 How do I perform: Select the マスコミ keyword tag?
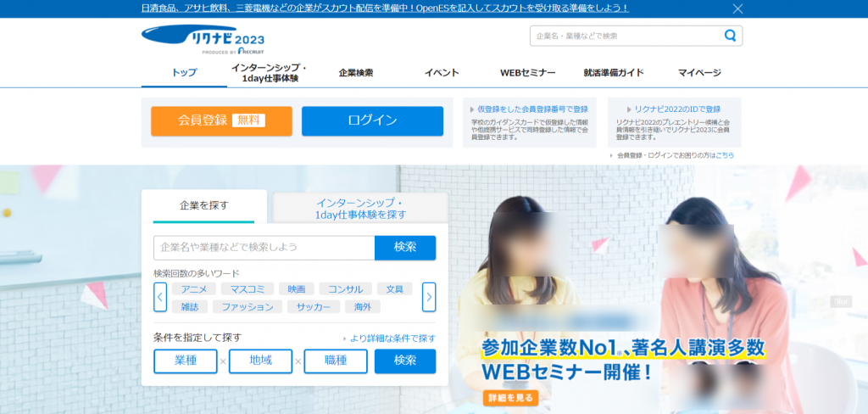coord(248,288)
